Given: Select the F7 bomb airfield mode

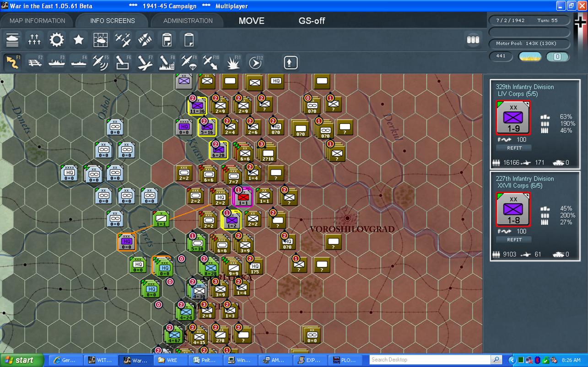Looking at the screenshot, I should (x=145, y=62).
